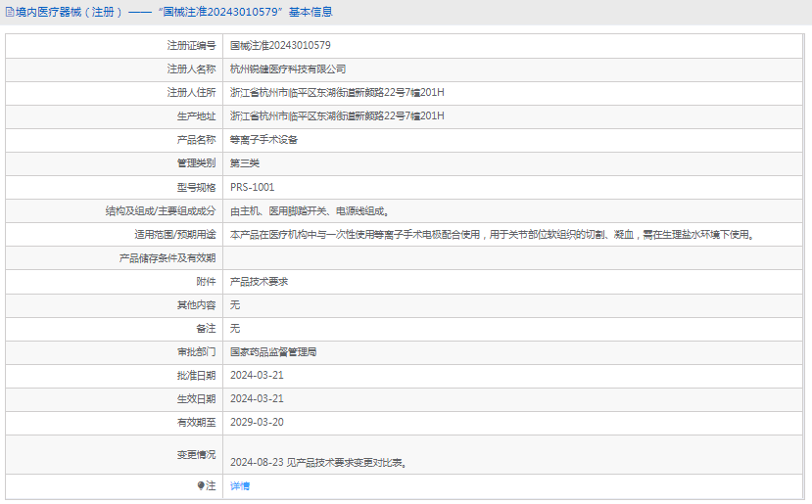Select the 2024-03-21 date in 批准日期 row
The image size is (812, 504).
coord(257,376)
